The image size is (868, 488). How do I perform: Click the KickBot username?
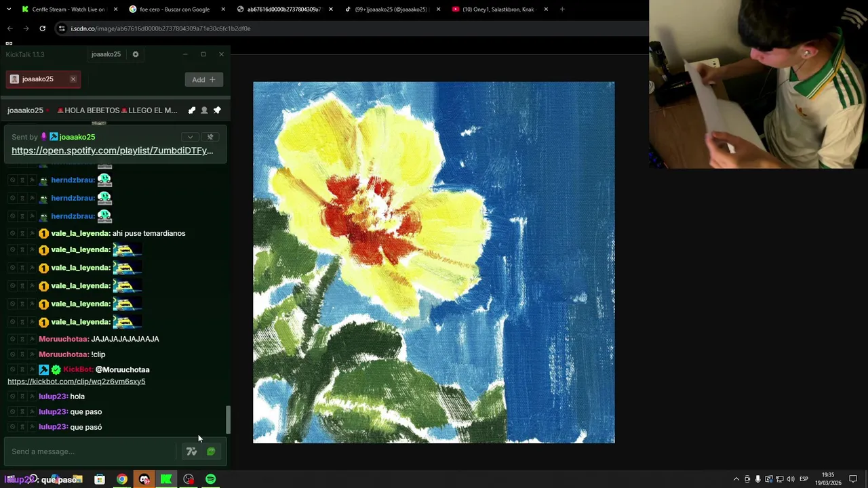(78, 369)
